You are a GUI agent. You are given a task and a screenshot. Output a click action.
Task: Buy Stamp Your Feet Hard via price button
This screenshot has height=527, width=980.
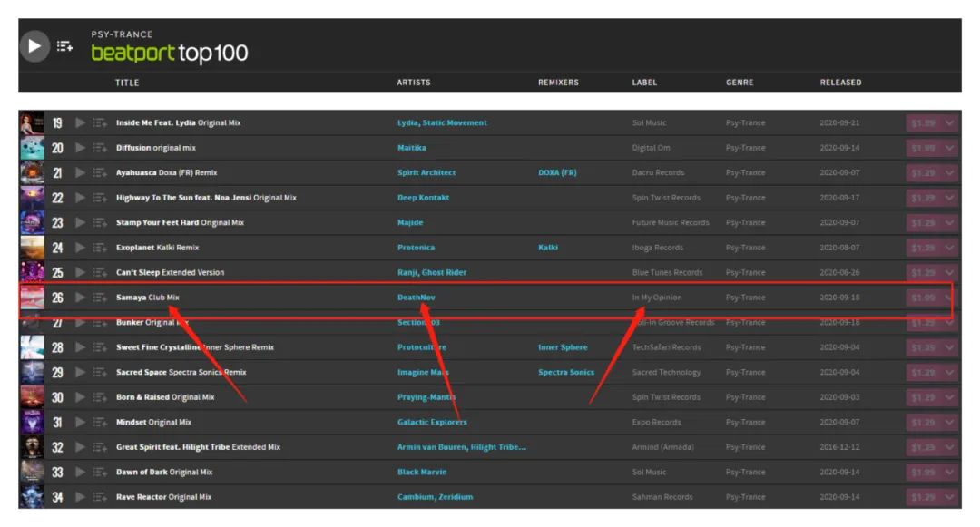tap(924, 223)
